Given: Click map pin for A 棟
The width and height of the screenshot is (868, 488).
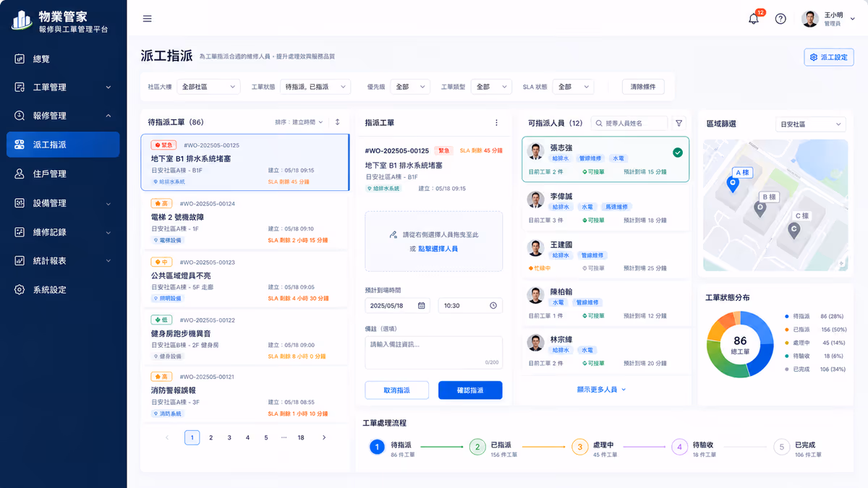Looking at the screenshot, I should tap(733, 186).
